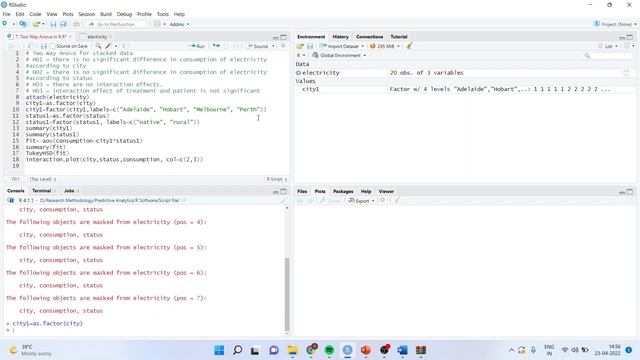This screenshot has width=640, height=360.
Task: Click the refresh environment icon
Action: click(627, 46)
